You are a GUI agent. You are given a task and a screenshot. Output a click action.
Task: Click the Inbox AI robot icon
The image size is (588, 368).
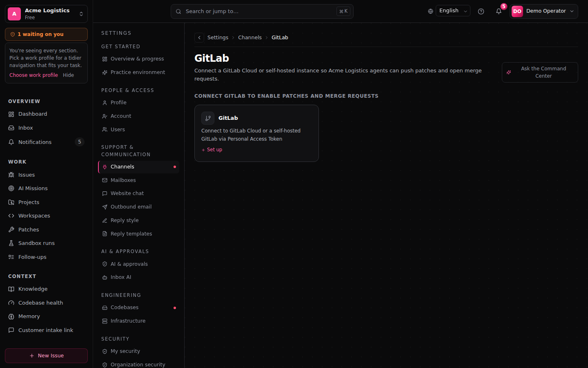(105, 277)
